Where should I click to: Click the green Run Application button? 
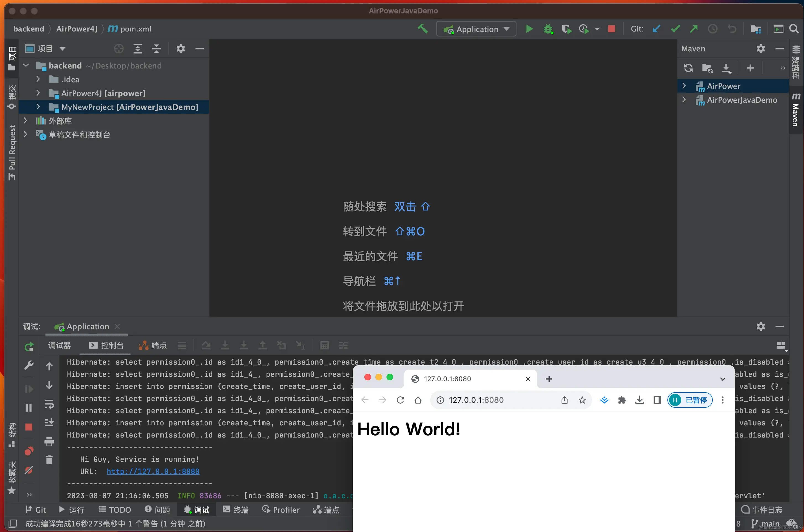point(529,29)
